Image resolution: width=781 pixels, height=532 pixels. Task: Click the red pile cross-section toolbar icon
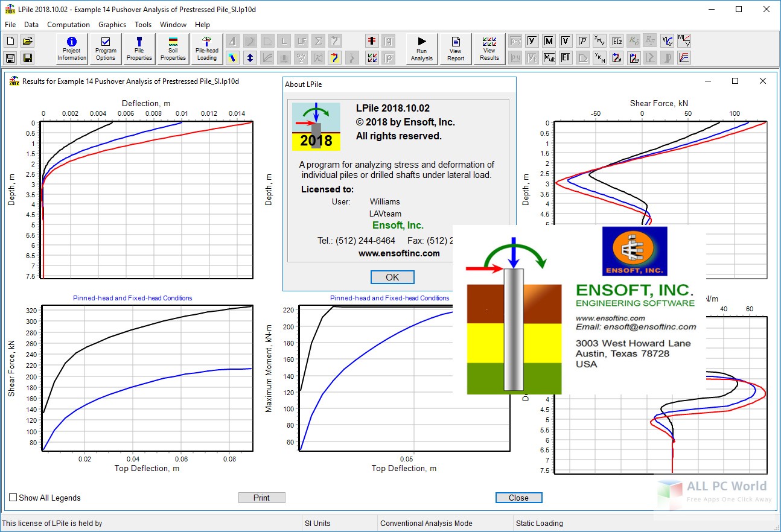[372, 41]
